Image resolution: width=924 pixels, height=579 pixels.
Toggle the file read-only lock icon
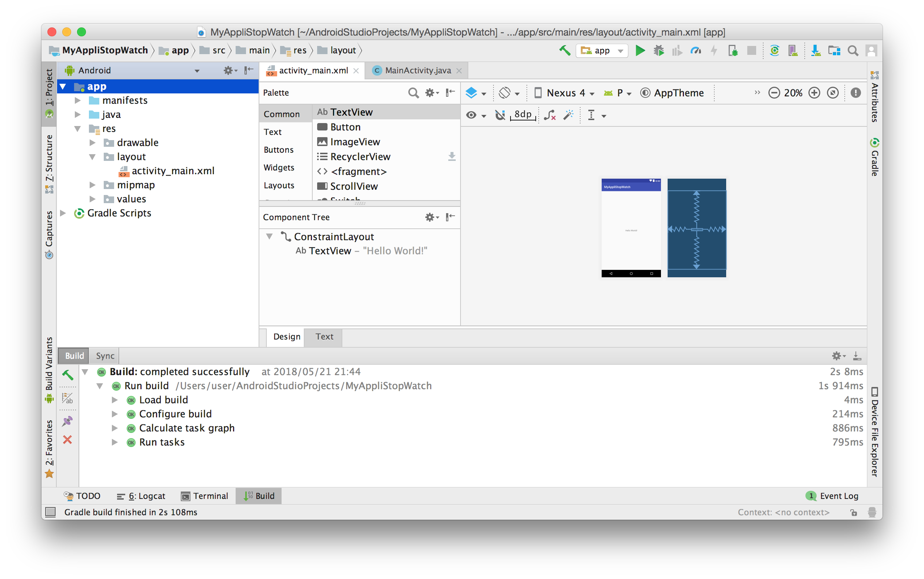[x=854, y=512]
